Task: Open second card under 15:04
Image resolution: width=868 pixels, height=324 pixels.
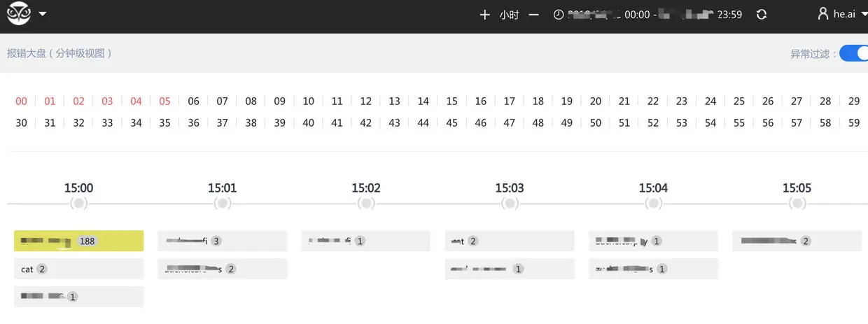Action: pos(653,269)
